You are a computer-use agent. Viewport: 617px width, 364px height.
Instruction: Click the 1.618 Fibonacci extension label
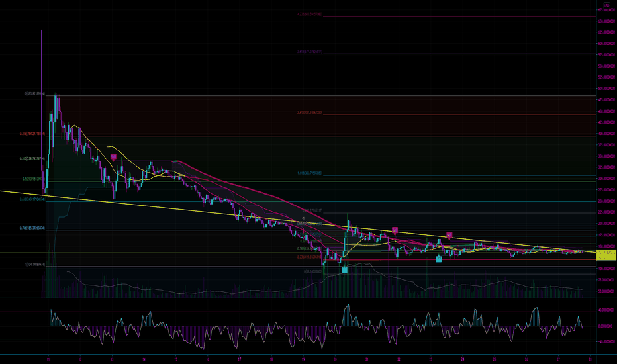tap(310, 173)
